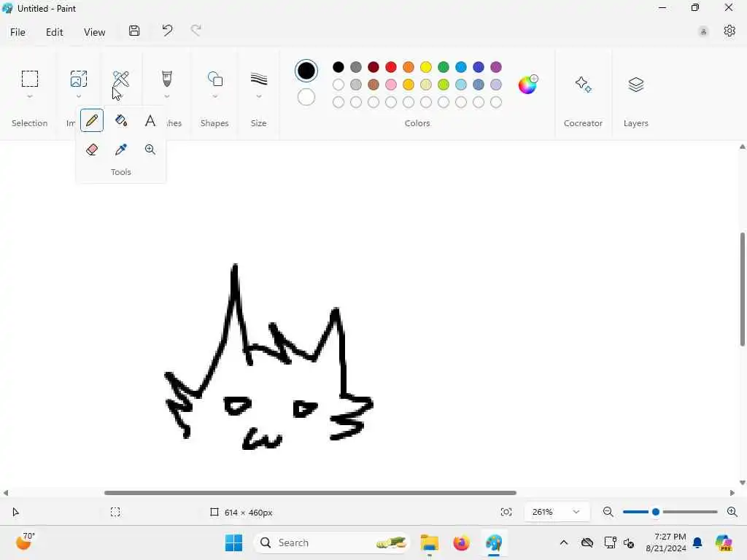Open the Cocreator panel
Image resolution: width=747 pixels, height=560 pixels.
[583, 85]
